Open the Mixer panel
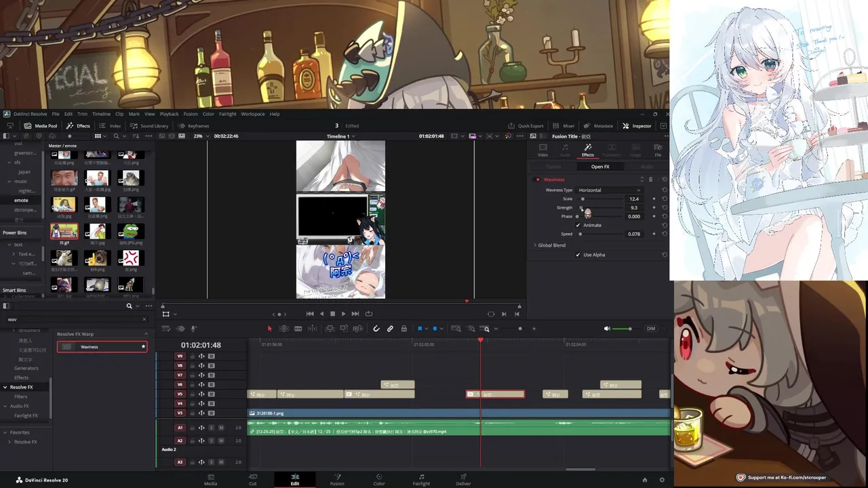 (x=564, y=125)
